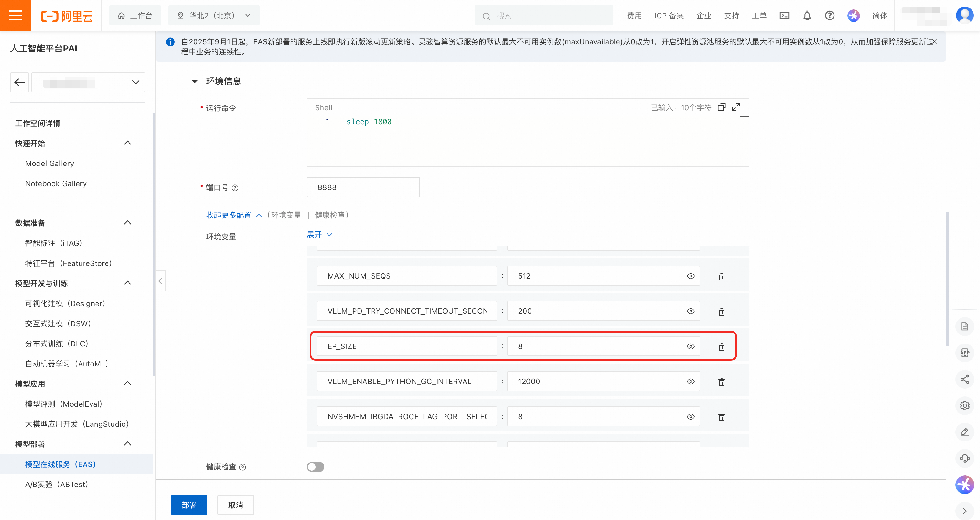Select Model Gallery in sidebar
The image size is (980, 520).
[49, 164]
